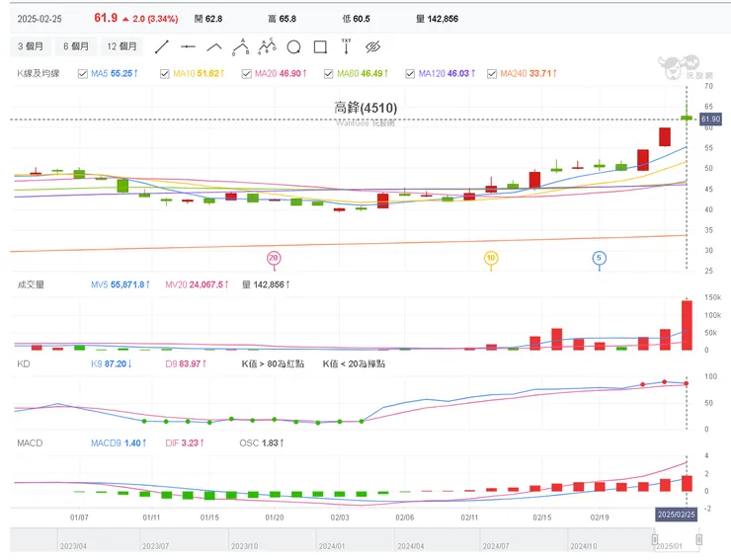Click the K線及均線 section label
Image resolution: width=731 pixels, height=560 pixels.
pyautogui.click(x=39, y=74)
